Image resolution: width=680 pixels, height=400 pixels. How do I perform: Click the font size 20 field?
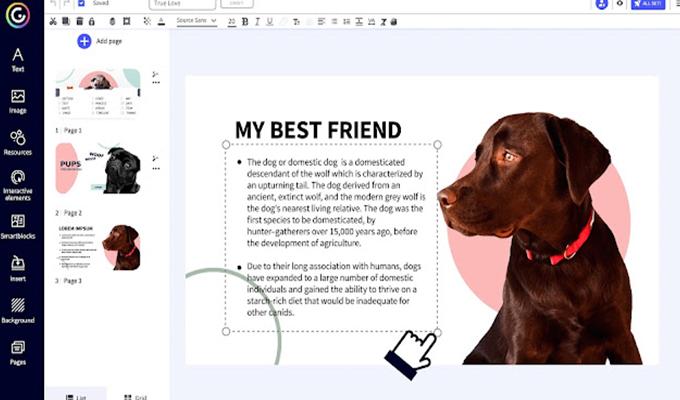232,21
